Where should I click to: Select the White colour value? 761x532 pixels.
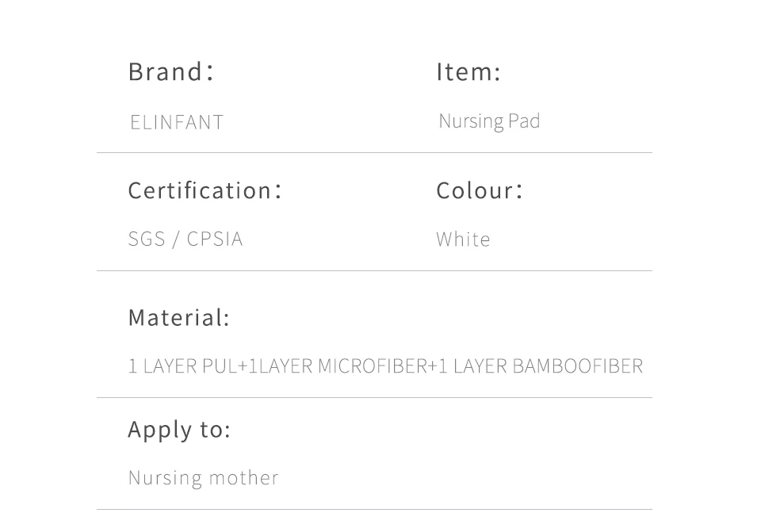(463, 239)
